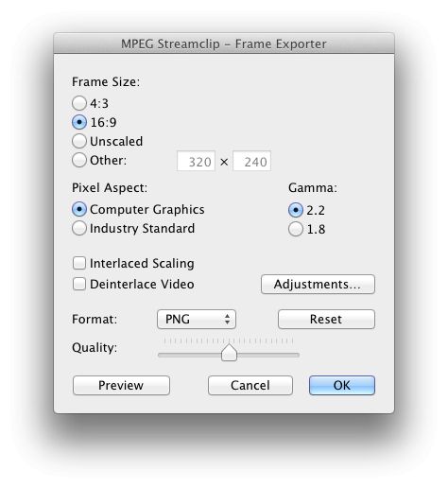The image size is (448, 488).
Task: Click the Quality slider thumb
Action: coord(229,353)
